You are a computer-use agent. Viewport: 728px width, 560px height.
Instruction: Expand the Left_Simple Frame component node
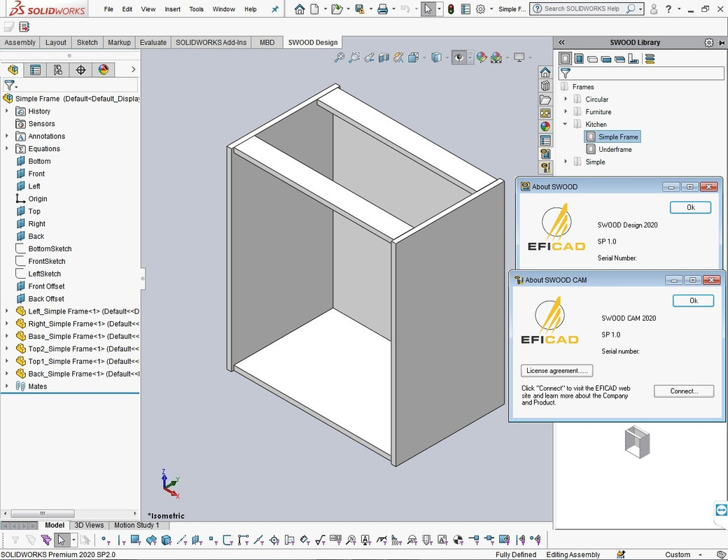pos(6,311)
